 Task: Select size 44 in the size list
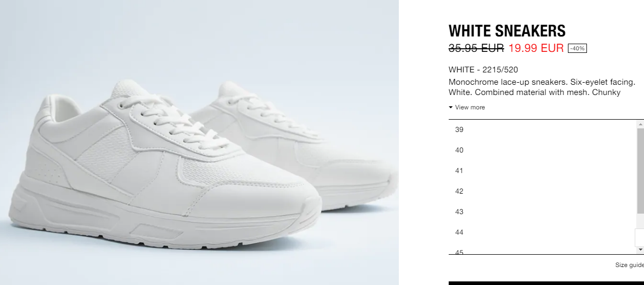543,232
